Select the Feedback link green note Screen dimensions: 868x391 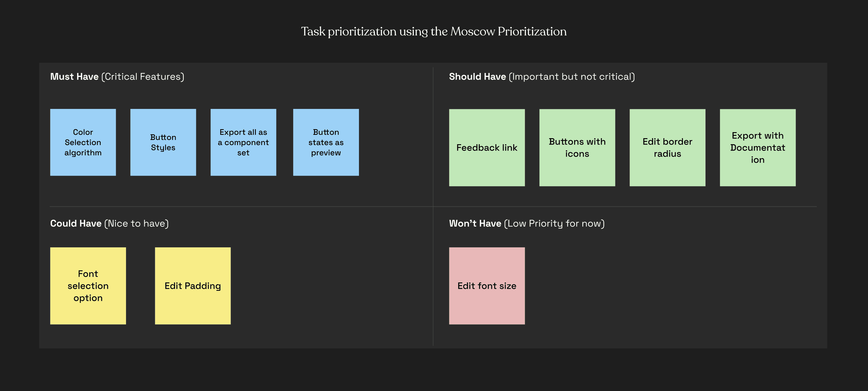tap(487, 148)
